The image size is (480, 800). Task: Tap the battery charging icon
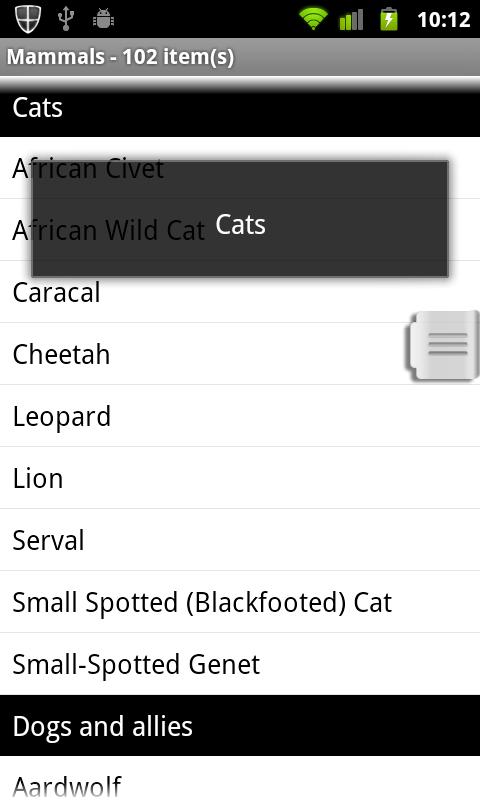pos(389,19)
